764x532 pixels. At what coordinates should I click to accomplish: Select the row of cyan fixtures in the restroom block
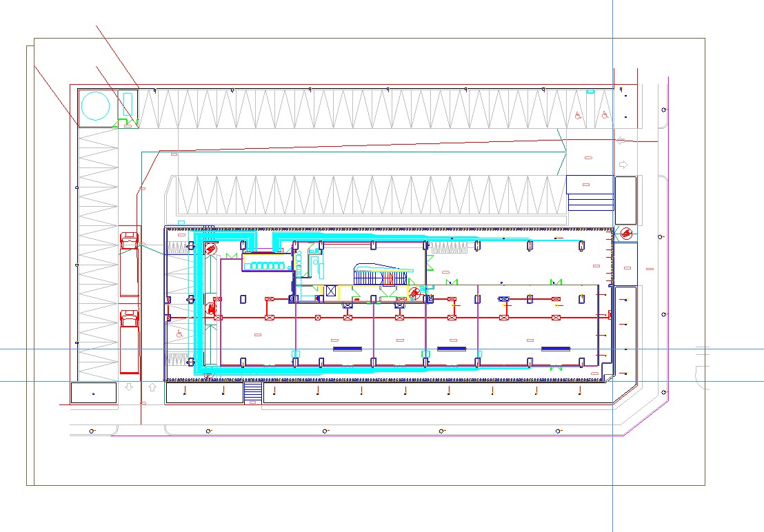coord(263,262)
